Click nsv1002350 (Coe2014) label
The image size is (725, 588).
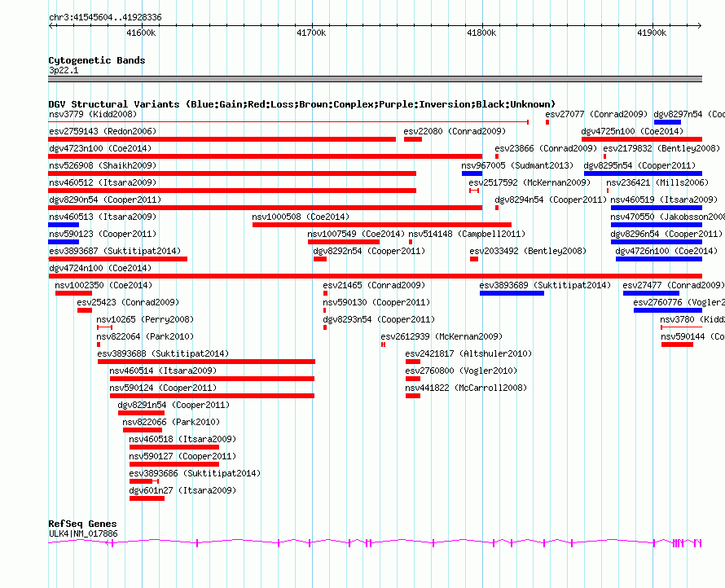tap(103, 285)
